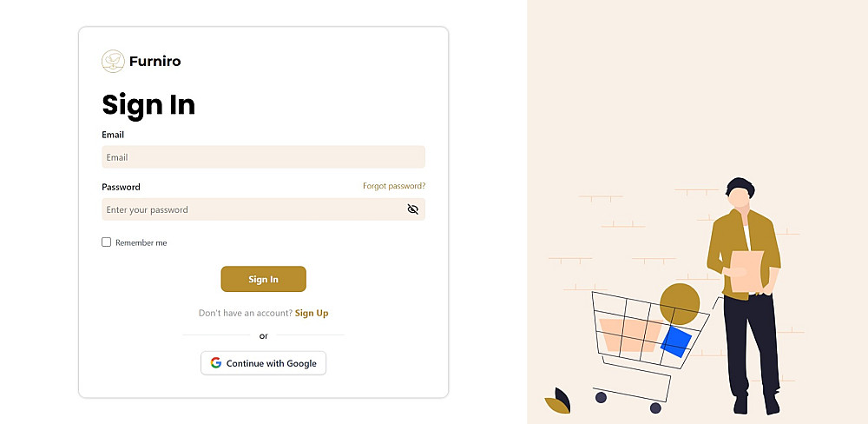Click the Google G icon
Image resolution: width=868 pixels, height=424 pixels.
click(215, 363)
